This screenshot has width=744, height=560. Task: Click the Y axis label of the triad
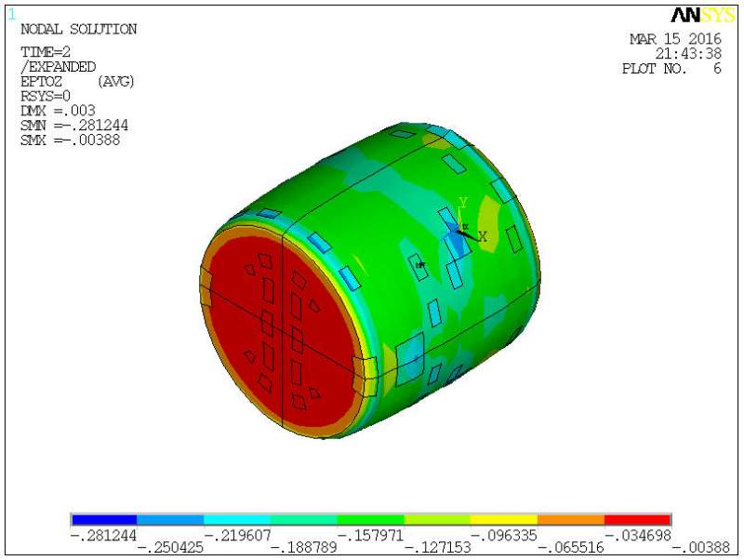(x=463, y=203)
